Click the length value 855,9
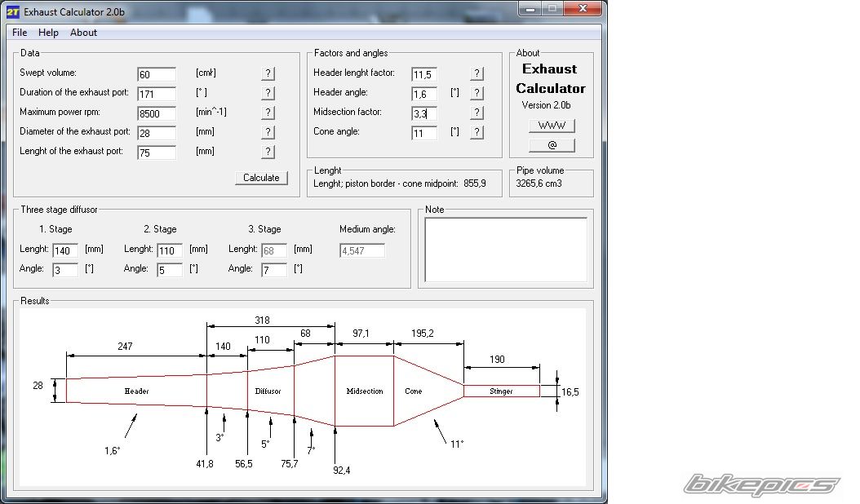860x504 pixels. [474, 183]
